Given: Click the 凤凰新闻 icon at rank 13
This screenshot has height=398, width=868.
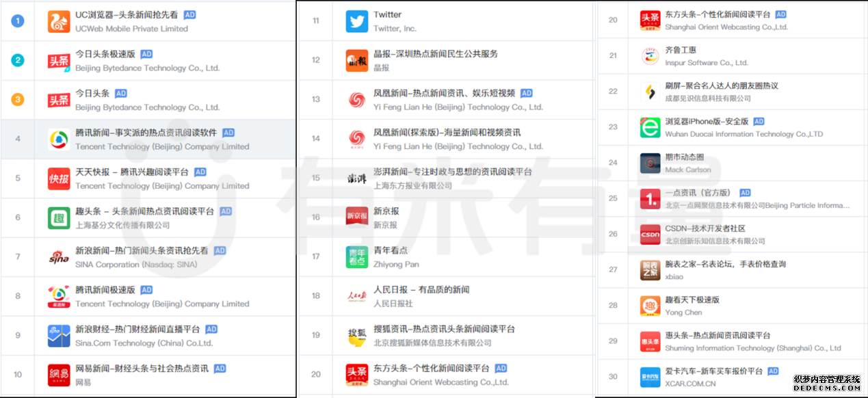Looking at the screenshot, I should 357,100.
